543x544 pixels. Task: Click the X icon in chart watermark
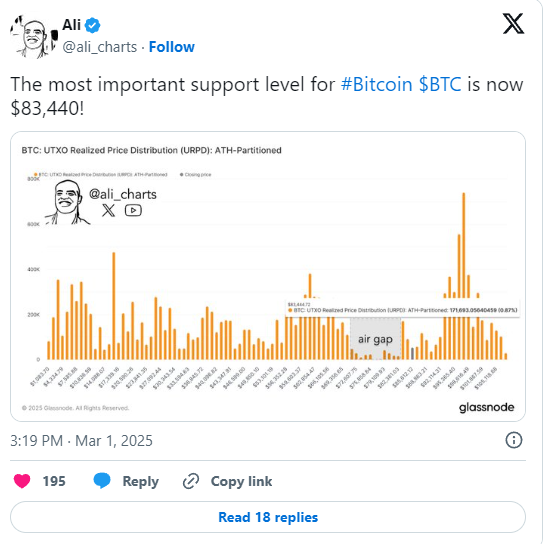(x=109, y=210)
